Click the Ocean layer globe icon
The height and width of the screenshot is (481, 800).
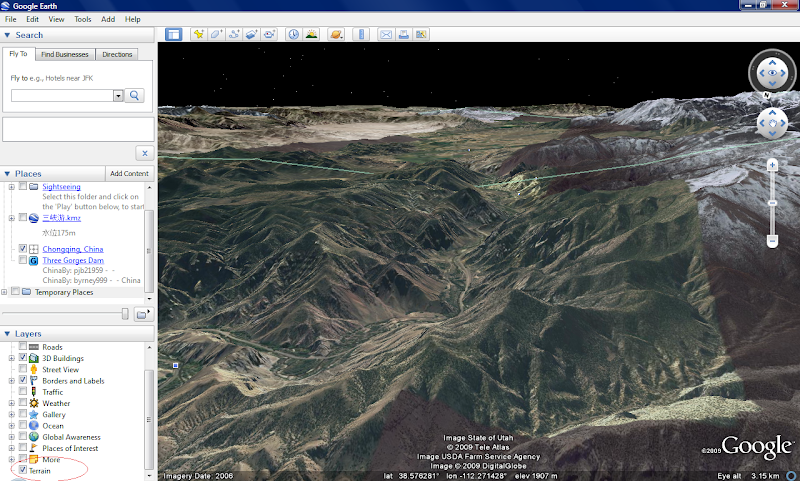tap(34, 425)
